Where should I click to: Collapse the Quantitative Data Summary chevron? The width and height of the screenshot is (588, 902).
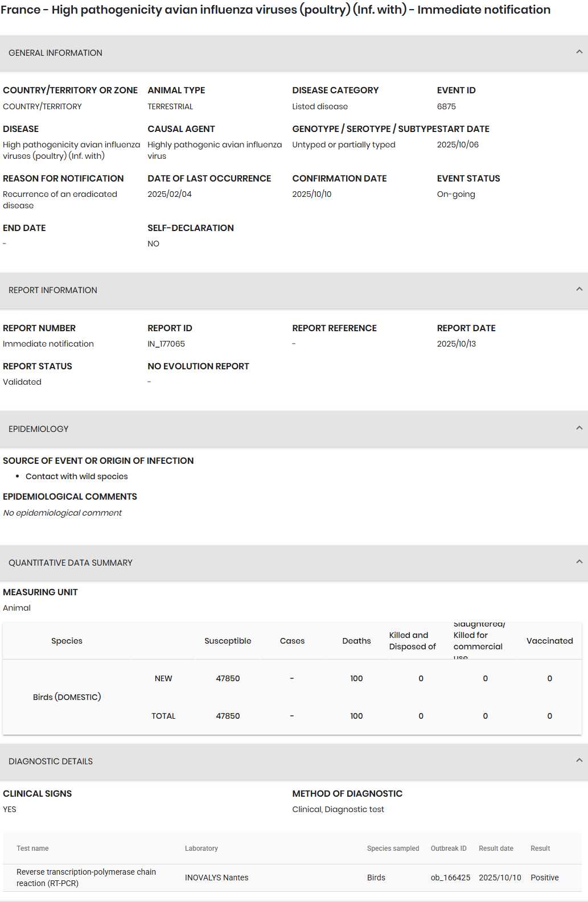tap(579, 562)
